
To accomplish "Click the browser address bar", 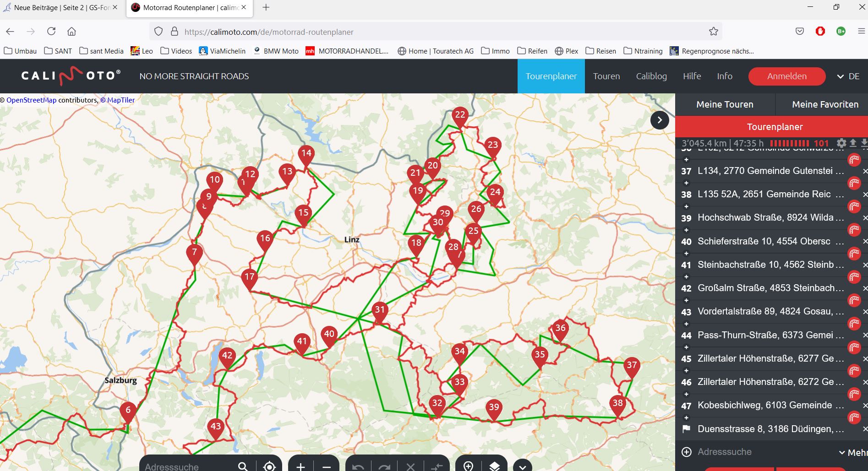I will 435,32.
